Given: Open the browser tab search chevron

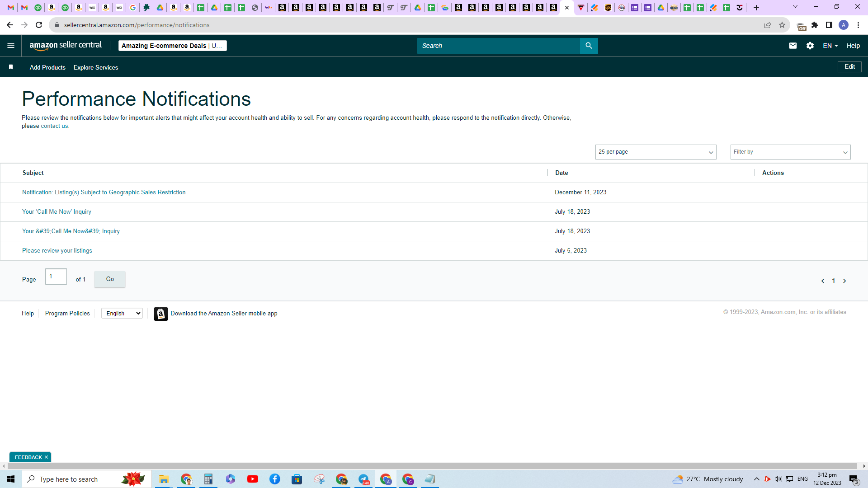Looking at the screenshot, I should point(795,7).
